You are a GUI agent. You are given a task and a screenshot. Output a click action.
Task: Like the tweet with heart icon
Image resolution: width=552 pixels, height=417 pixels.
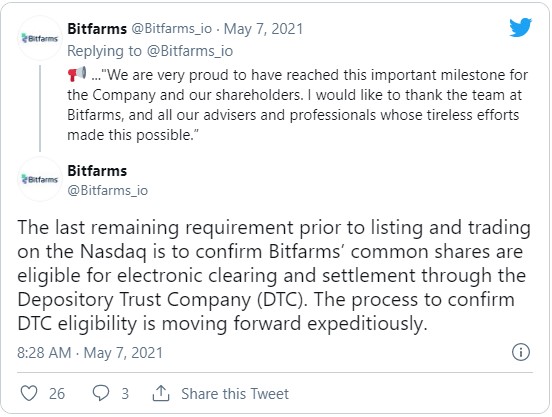pyautogui.click(x=29, y=393)
